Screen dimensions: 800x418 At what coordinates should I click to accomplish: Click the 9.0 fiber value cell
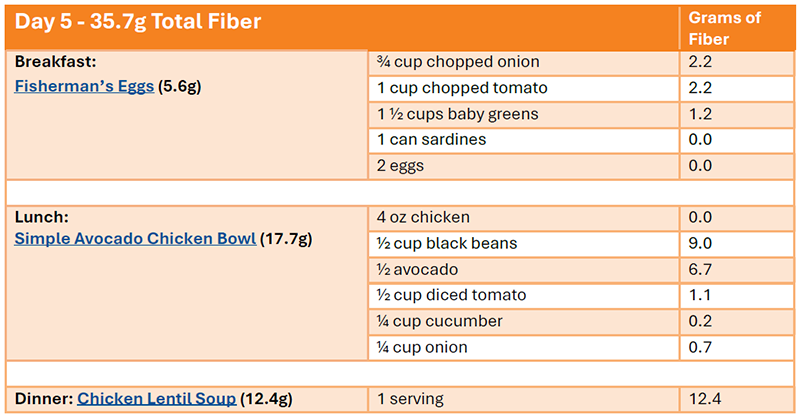click(x=701, y=243)
